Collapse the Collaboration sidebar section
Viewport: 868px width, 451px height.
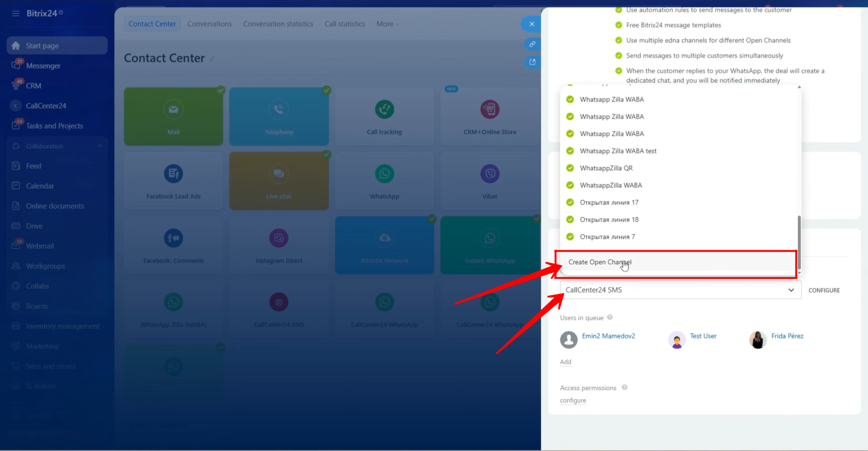[100, 146]
